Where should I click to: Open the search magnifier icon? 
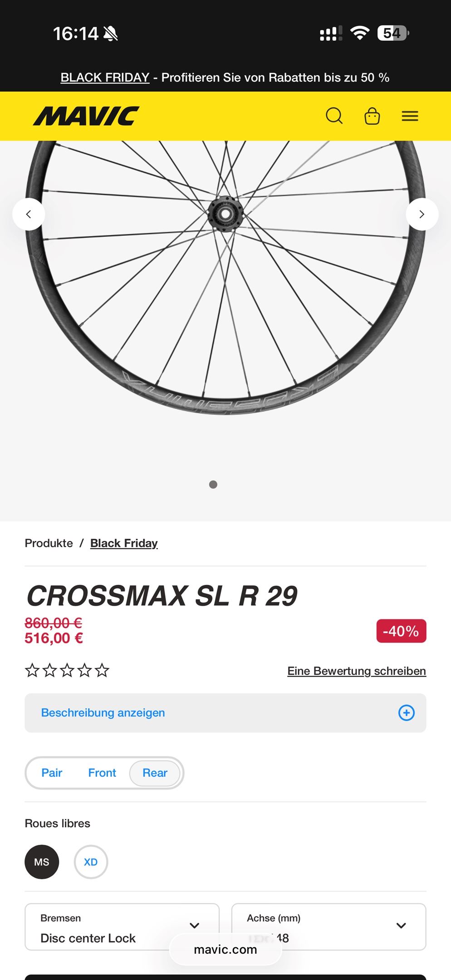[x=334, y=116]
